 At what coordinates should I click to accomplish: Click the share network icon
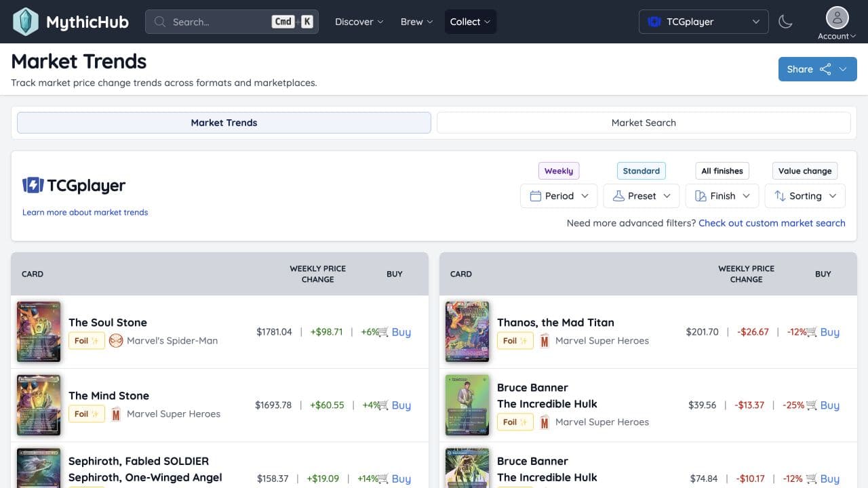click(x=825, y=69)
